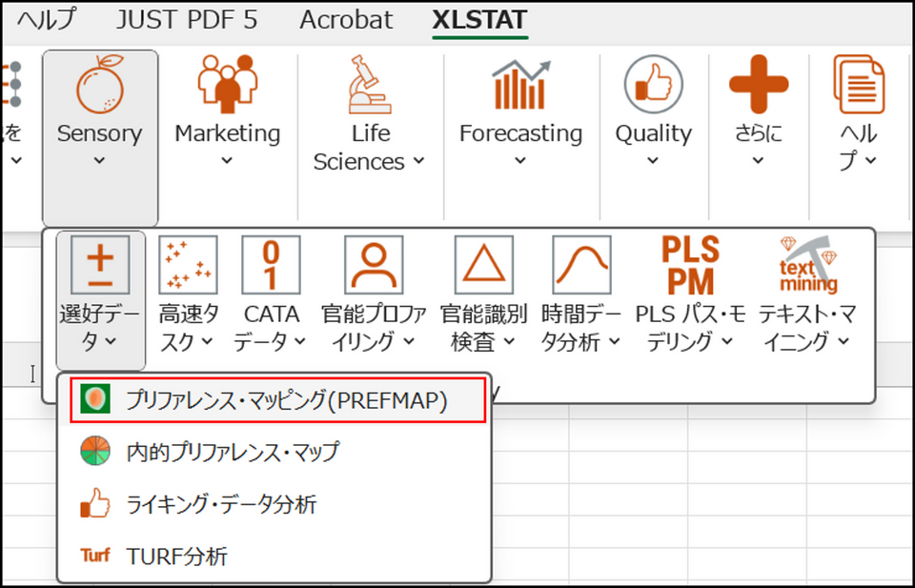This screenshot has height=588, width=915.
Task: Expand the 高速タスク dropdown chevron
Action: click(207, 341)
